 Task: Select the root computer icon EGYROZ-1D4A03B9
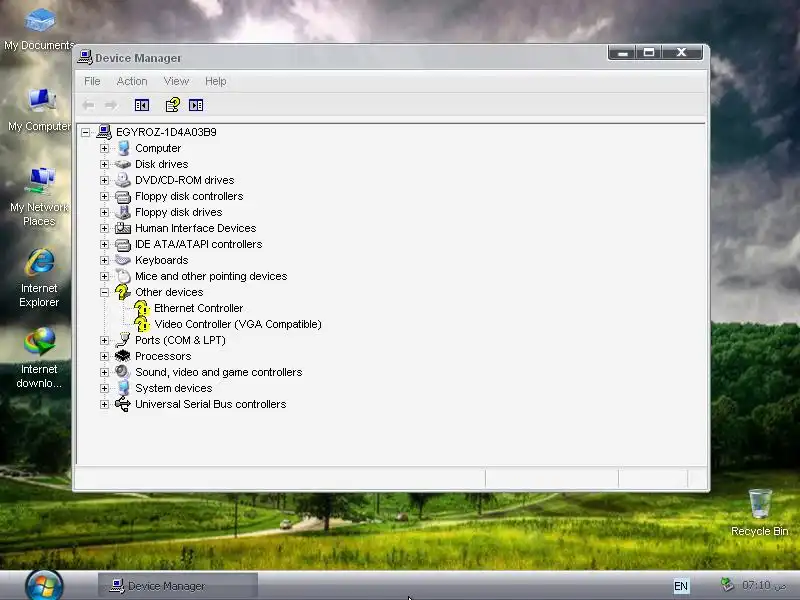point(104,132)
